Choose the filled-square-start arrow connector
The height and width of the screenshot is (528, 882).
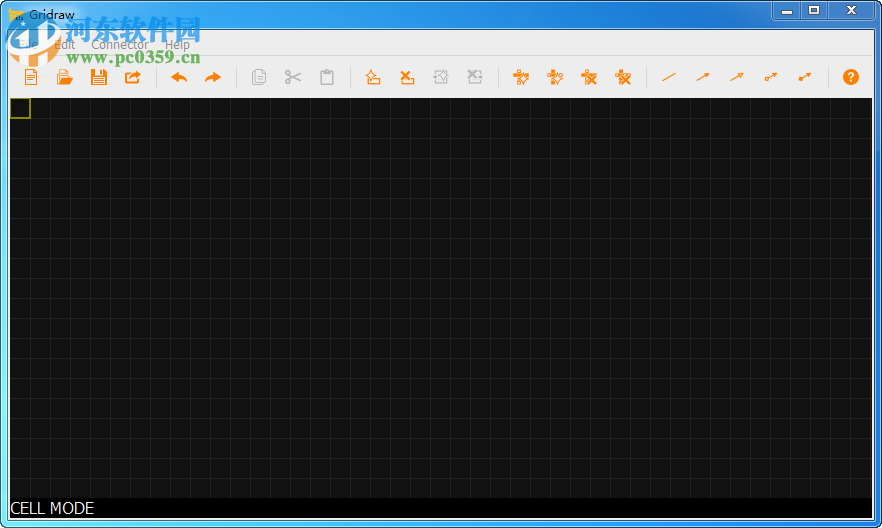[805, 77]
